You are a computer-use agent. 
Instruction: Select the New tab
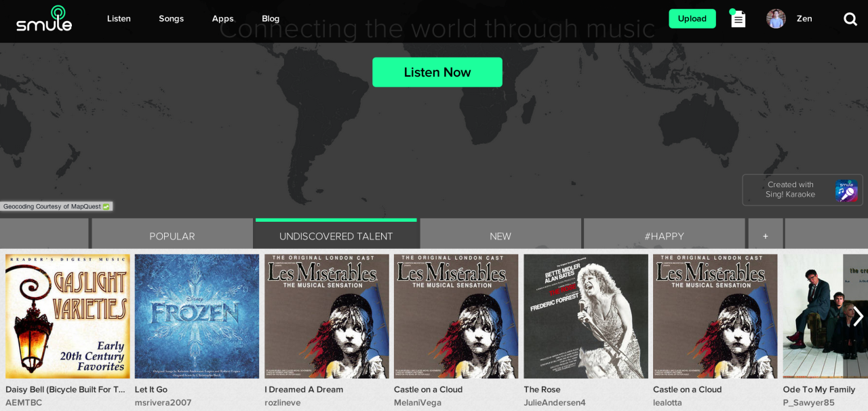[500, 236]
